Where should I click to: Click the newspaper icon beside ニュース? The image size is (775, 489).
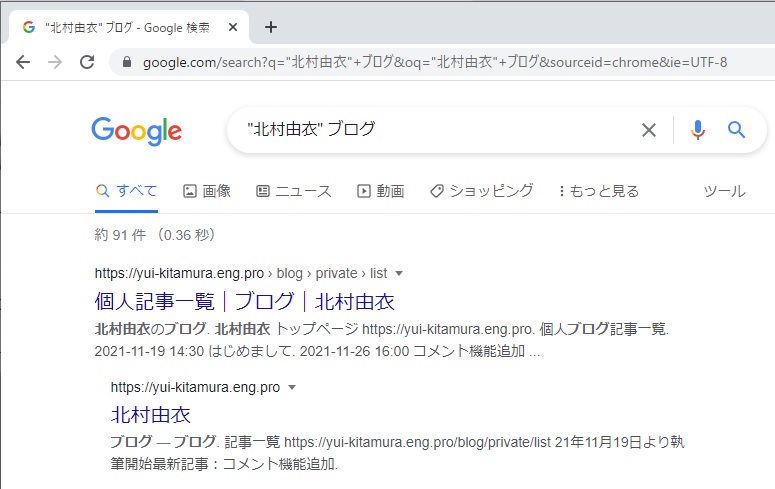pos(263,191)
